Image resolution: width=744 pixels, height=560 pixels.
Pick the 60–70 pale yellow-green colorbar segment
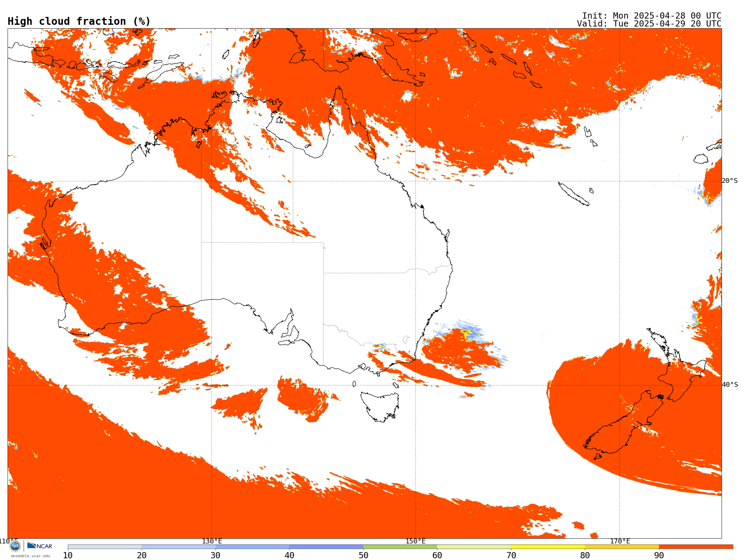474,547
